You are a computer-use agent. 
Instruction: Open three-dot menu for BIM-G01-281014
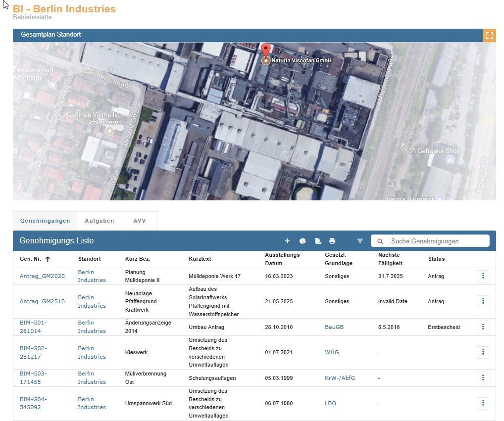pos(483,327)
